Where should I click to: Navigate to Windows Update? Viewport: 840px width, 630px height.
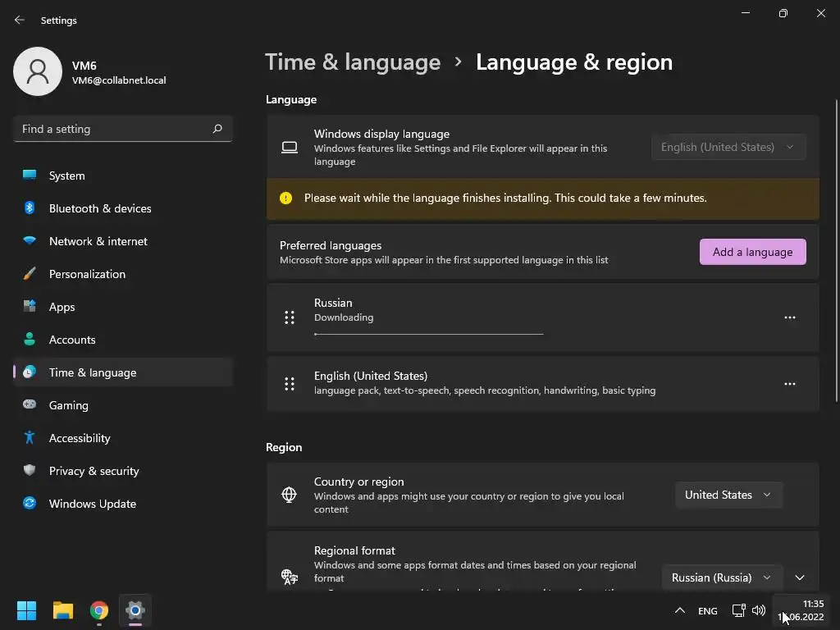[x=123, y=504]
